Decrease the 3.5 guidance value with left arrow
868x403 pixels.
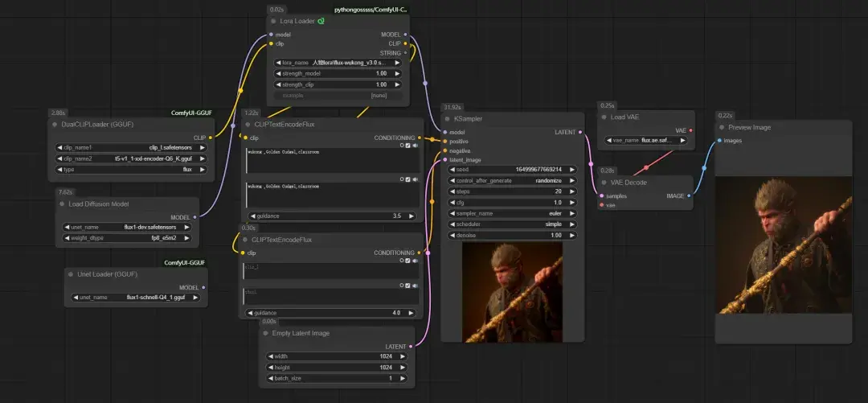(x=254, y=216)
